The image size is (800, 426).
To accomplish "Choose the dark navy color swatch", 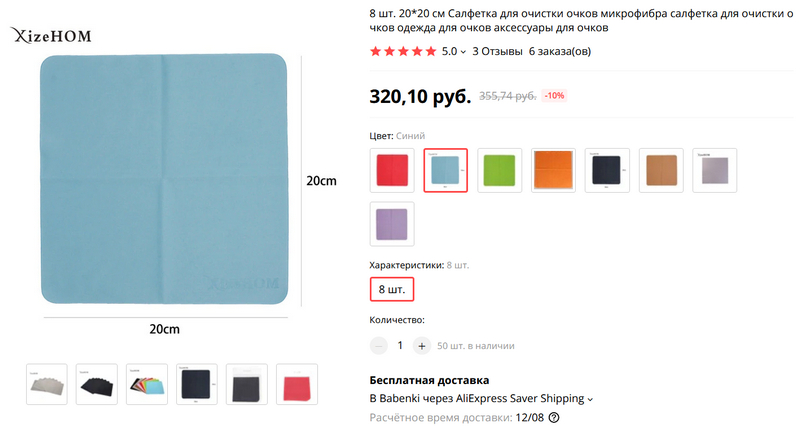I will [607, 170].
